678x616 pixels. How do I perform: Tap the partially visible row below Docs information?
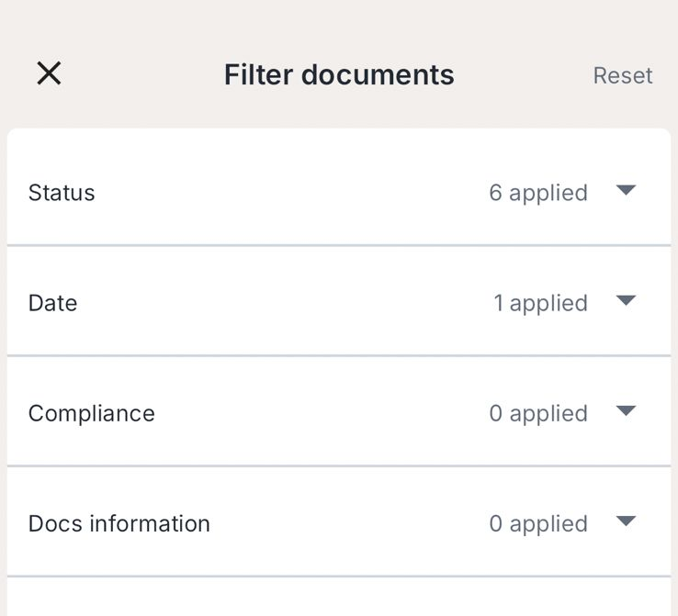pyautogui.click(x=339, y=599)
